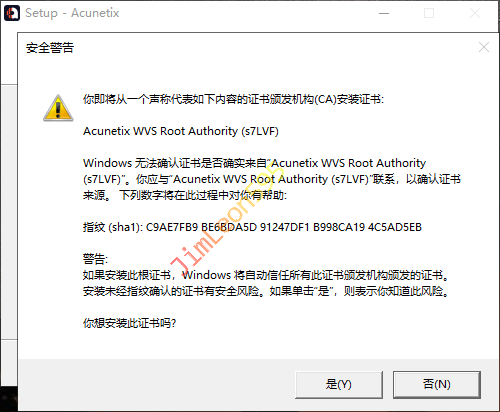Viewport: 500px width, 412px height.
Task: Click the 否(N) button to decline
Action: tap(437, 384)
